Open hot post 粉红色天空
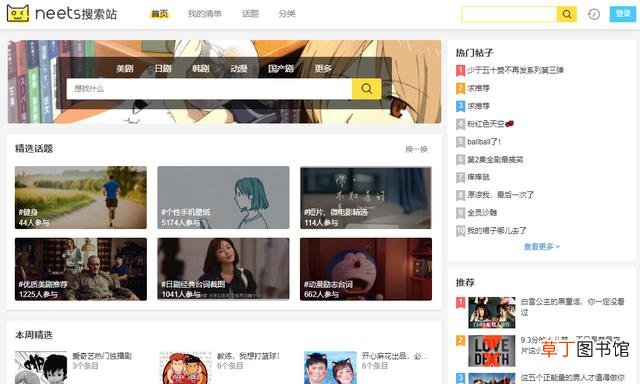 pos(490,124)
